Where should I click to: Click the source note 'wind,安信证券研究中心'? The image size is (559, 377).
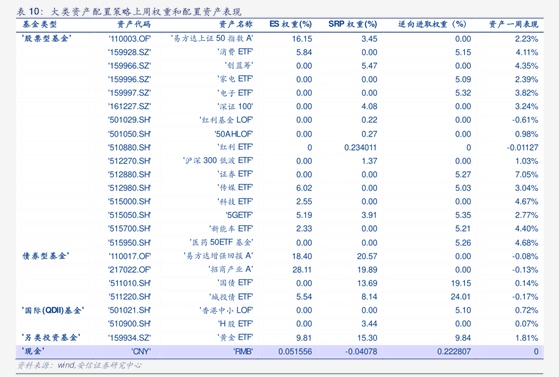coord(99,365)
